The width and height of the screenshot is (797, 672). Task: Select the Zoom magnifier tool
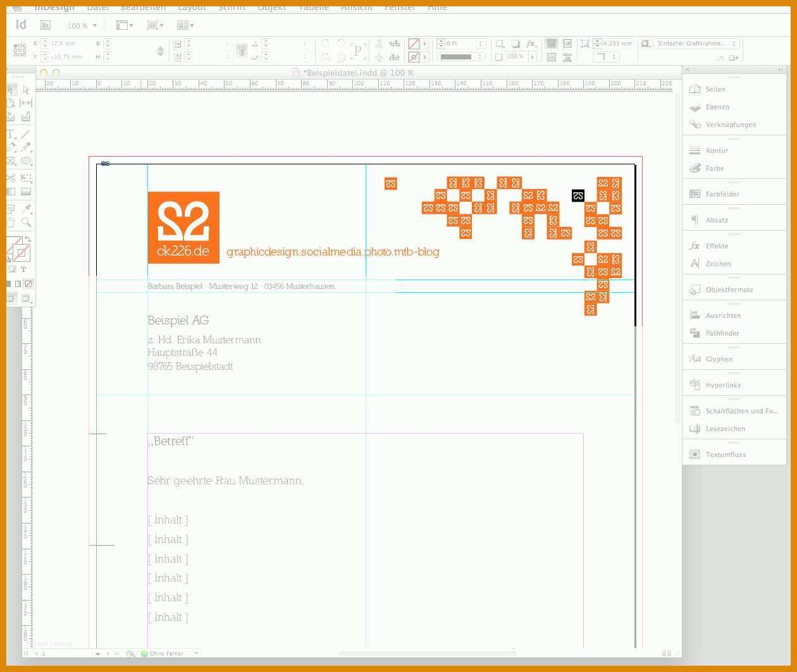[x=26, y=223]
